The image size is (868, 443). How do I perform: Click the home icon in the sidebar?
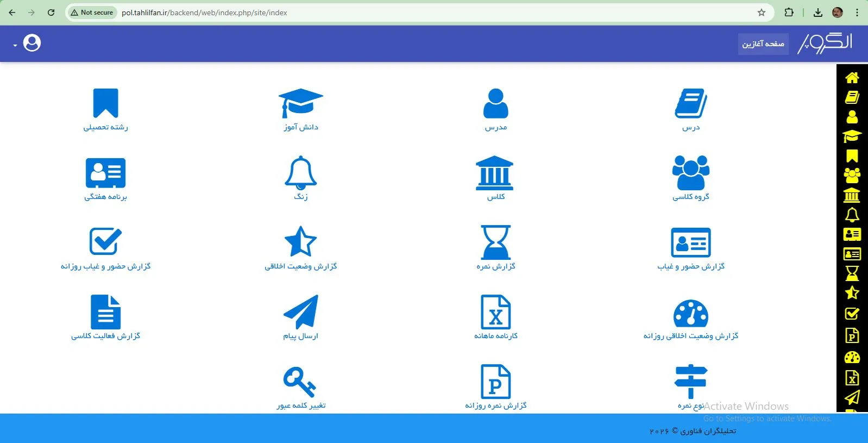pyautogui.click(x=852, y=78)
